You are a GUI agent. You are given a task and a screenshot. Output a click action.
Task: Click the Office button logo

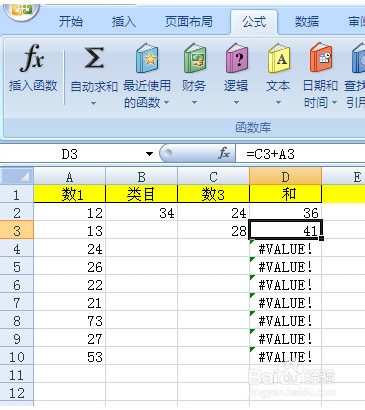coord(22,10)
